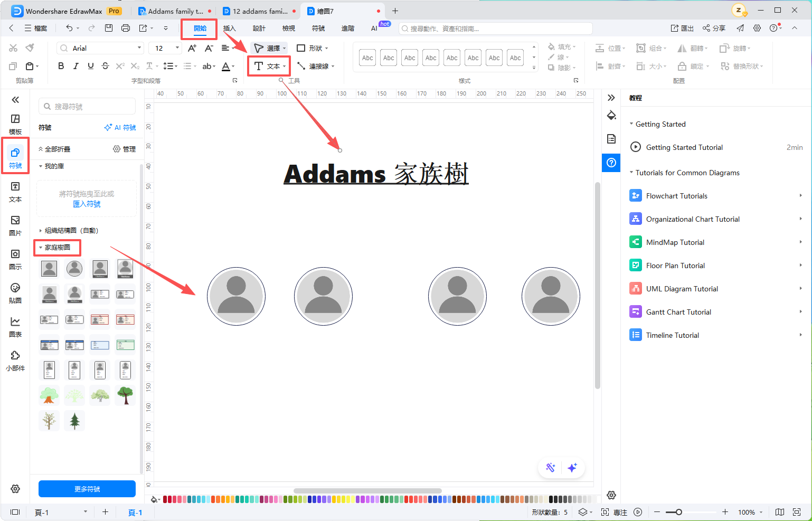812x521 pixels.
Task: Toggle Italic formatting
Action: [x=76, y=66]
